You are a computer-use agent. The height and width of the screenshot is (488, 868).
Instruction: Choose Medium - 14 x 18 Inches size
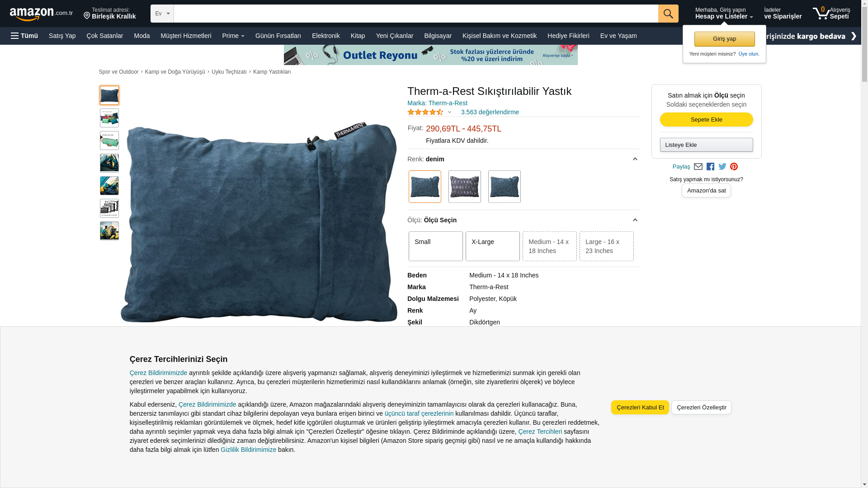(x=550, y=246)
